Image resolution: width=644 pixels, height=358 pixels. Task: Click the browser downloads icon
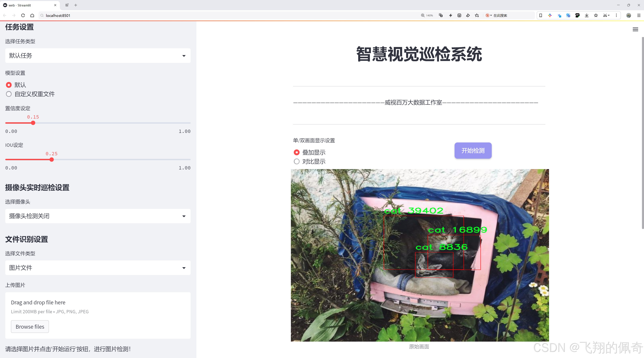pos(587,15)
